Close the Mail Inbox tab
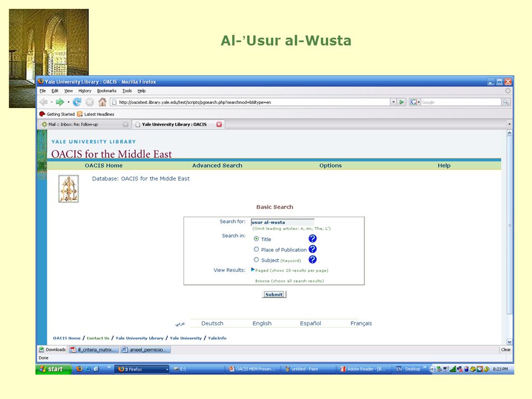Viewport: 532px width, 399px height. tap(126, 124)
